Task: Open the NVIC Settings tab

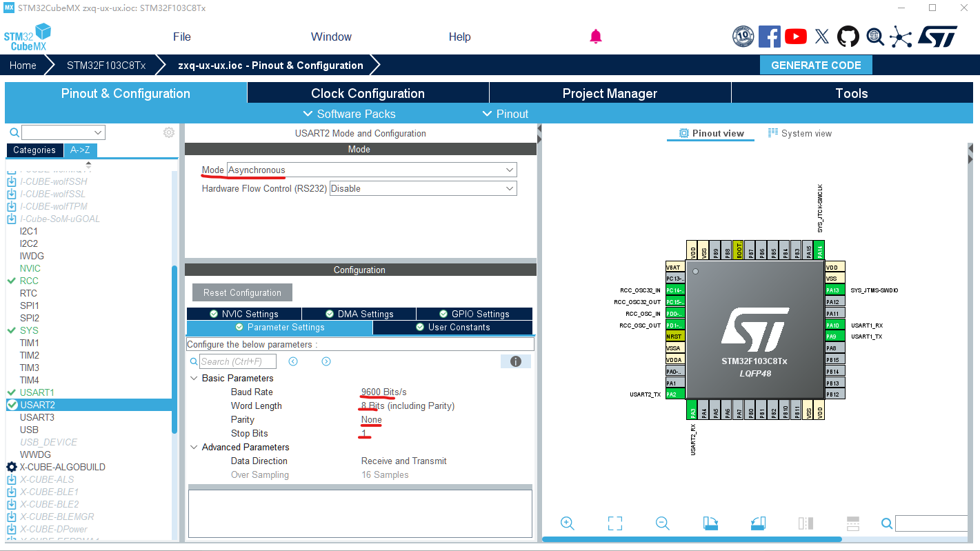Action: click(244, 314)
